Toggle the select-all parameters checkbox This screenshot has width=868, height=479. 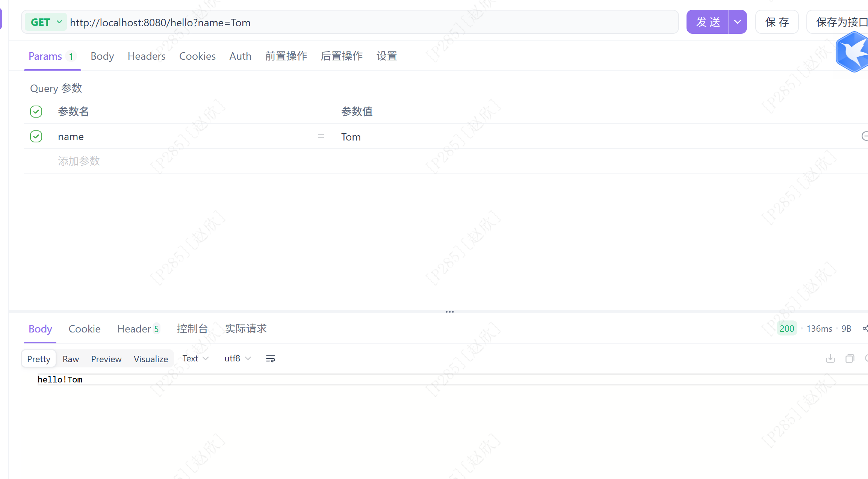point(36,112)
